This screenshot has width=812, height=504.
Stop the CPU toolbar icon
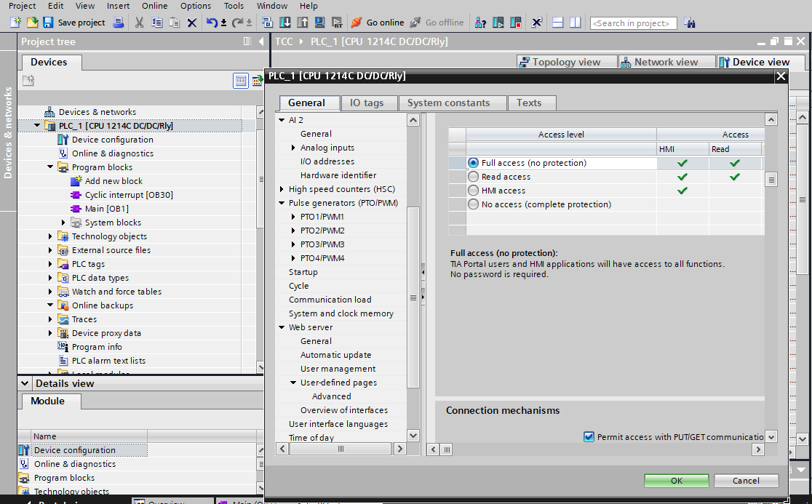(x=516, y=23)
